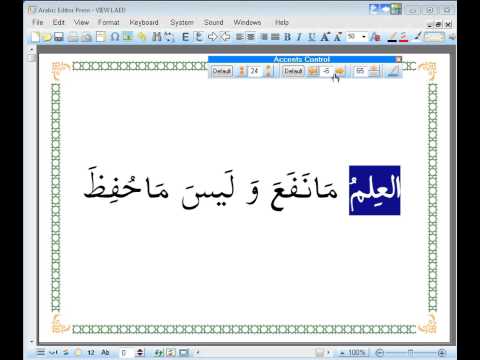Decrease font size with the smaller A icon
The image size is (480, 360).
point(338,37)
